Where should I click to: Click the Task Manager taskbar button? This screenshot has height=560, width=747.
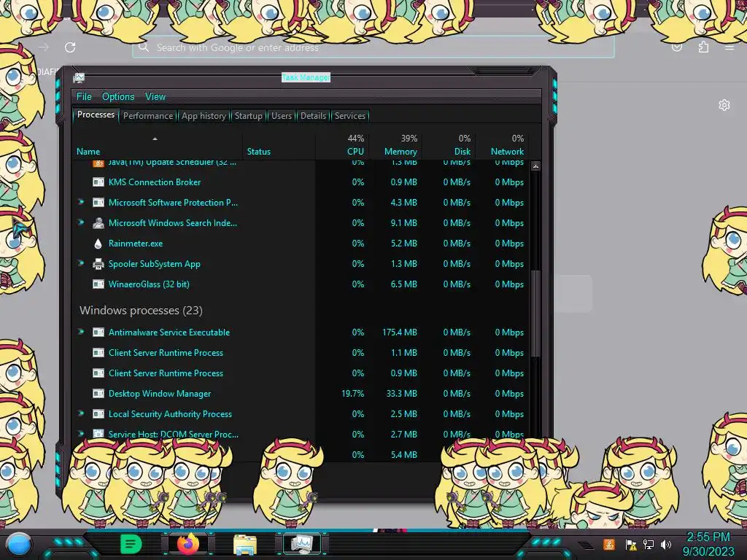(303, 544)
